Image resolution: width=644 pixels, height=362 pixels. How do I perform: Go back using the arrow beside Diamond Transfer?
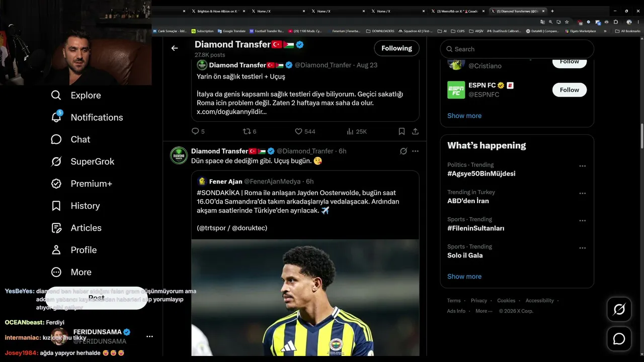175,48
